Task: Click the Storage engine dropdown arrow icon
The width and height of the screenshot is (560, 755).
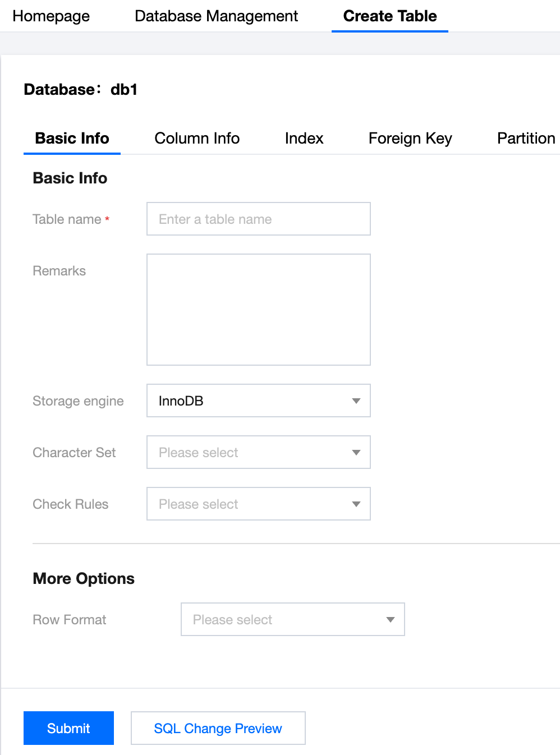Action: click(356, 400)
